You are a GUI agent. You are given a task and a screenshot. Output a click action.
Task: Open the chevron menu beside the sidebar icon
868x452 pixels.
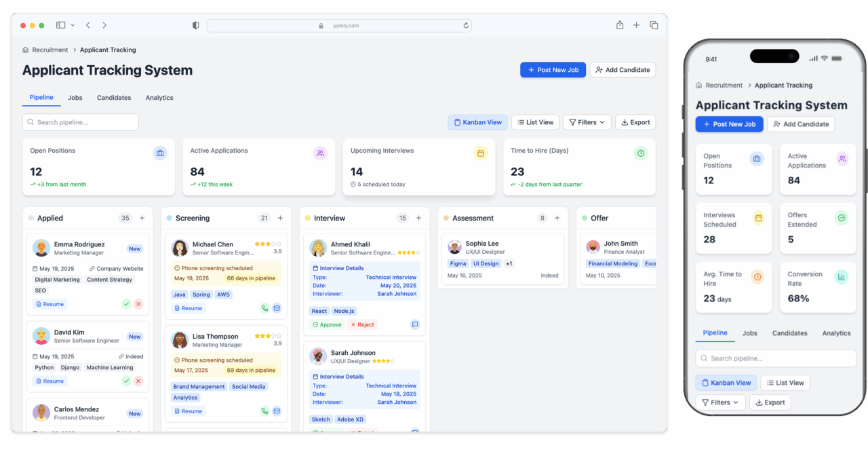73,25
